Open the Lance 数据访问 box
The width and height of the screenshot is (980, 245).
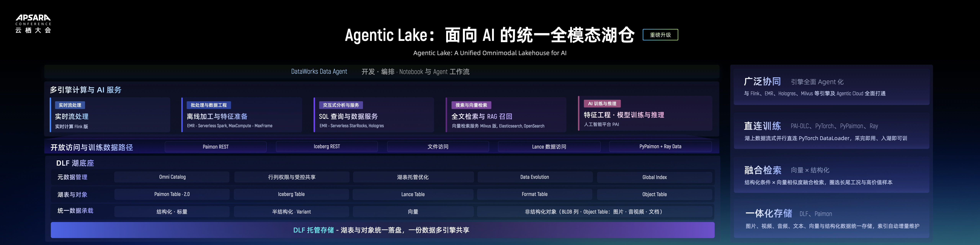549,146
